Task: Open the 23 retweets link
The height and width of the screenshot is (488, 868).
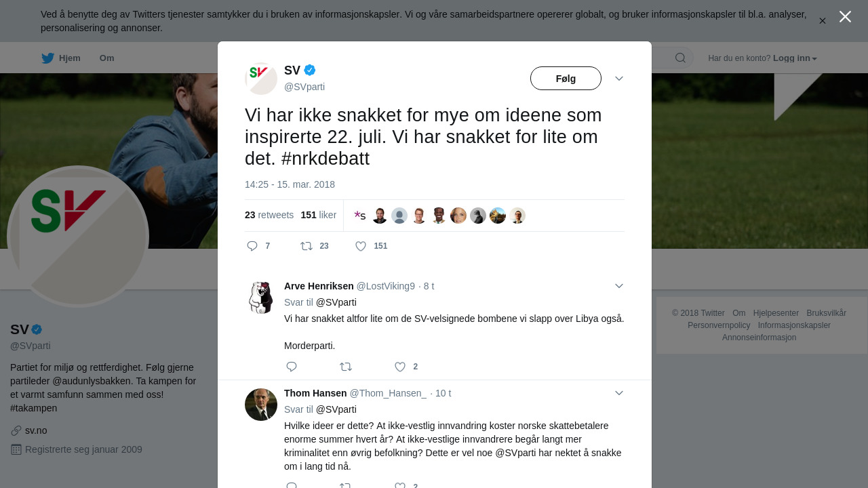Action: [x=269, y=215]
